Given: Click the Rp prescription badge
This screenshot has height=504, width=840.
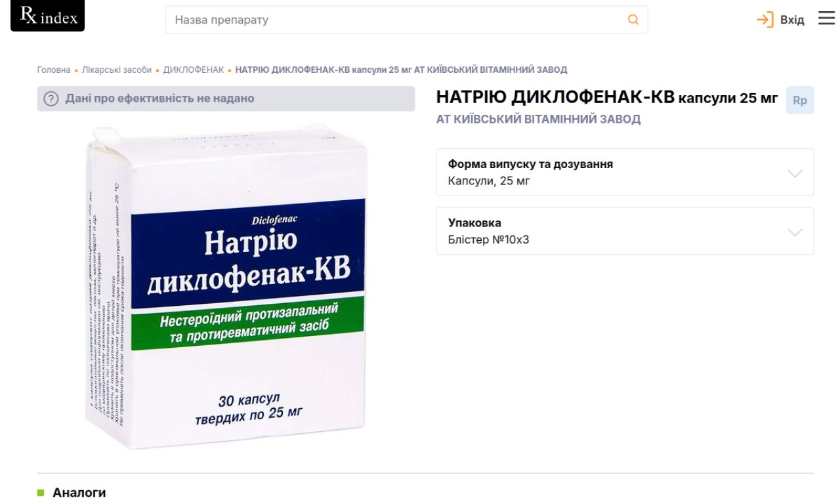Looking at the screenshot, I should click(799, 100).
